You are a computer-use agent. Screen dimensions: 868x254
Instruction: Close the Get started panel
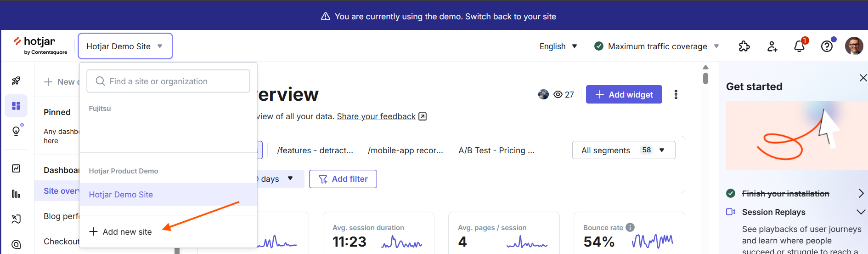(863, 78)
